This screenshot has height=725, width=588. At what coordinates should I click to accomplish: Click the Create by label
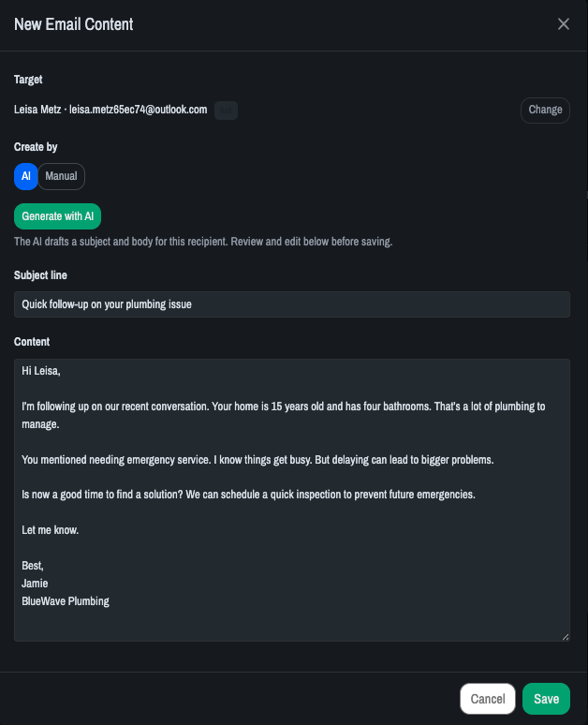point(36,147)
